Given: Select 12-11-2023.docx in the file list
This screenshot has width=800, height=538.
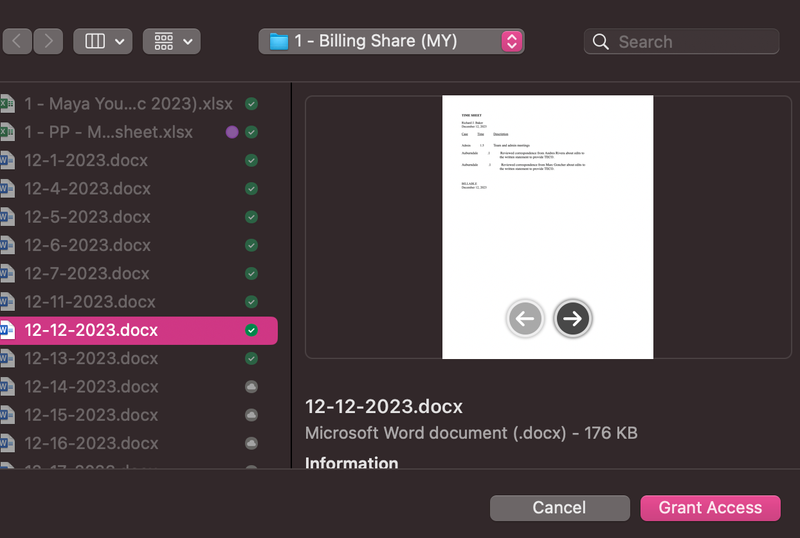Looking at the screenshot, I should pyautogui.click(x=138, y=302).
